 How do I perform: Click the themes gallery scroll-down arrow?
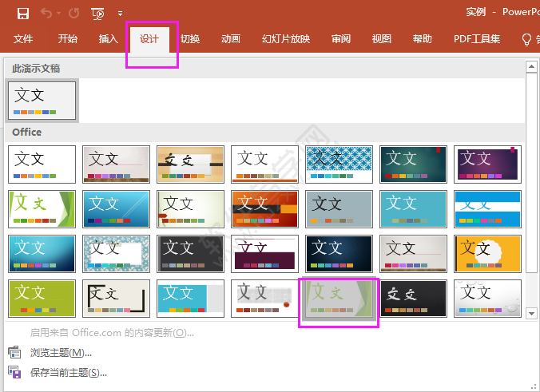pos(531,313)
